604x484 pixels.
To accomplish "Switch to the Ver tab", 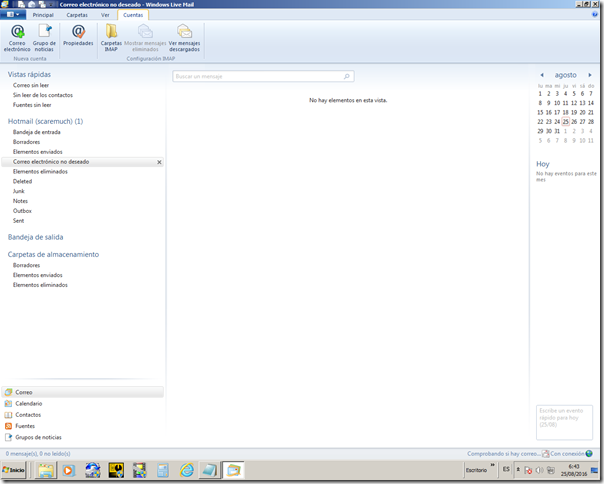I will 105,15.
